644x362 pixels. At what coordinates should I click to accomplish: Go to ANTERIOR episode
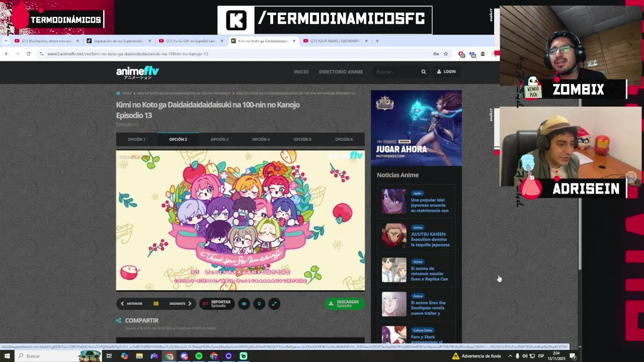131,304
